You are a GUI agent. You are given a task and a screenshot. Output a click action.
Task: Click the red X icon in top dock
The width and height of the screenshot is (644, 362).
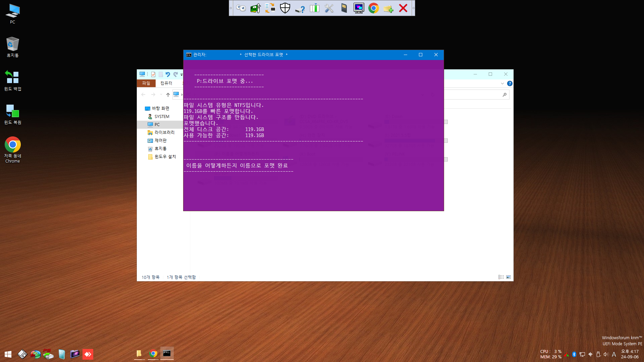click(403, 8)
